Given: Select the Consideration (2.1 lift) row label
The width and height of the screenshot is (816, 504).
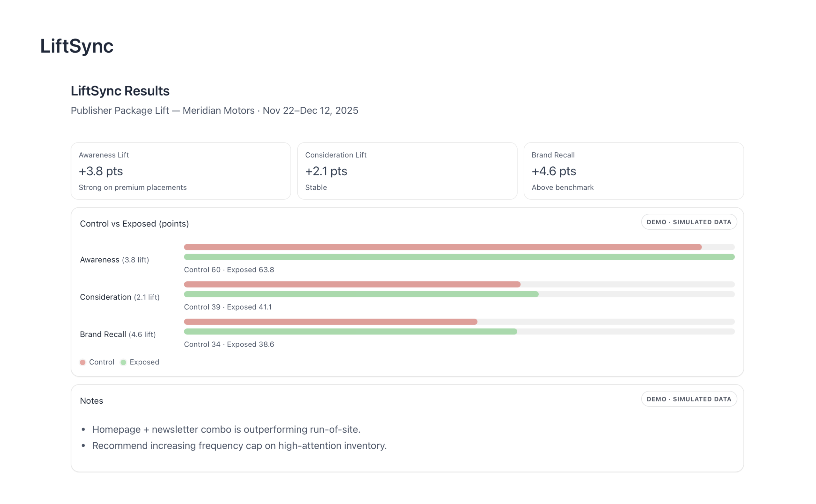Looking at the screenshot, I should (x=120, y=297).
